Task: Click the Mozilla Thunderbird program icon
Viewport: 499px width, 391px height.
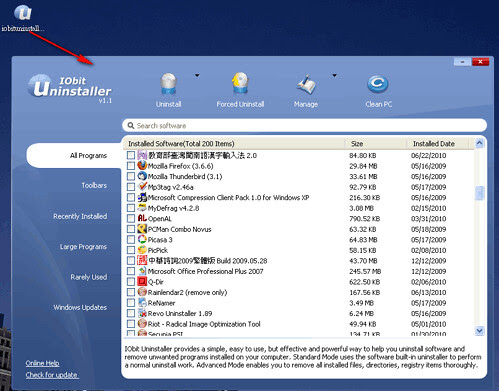Action: click(142, 176)
